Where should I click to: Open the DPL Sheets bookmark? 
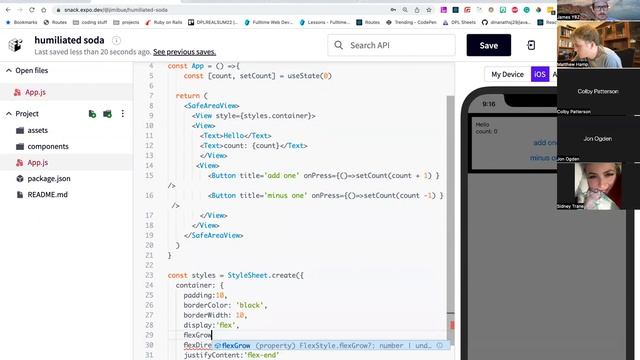(459, 22)
